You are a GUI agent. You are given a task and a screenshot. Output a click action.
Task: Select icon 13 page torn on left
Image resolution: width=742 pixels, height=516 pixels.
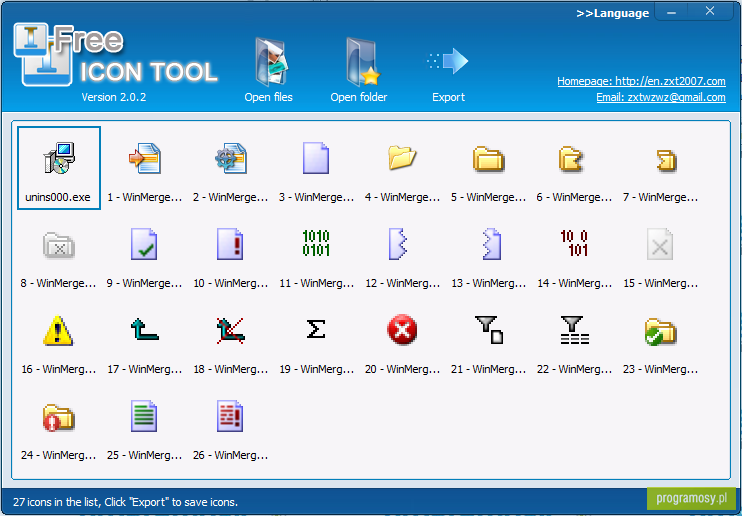click(492, 244)
